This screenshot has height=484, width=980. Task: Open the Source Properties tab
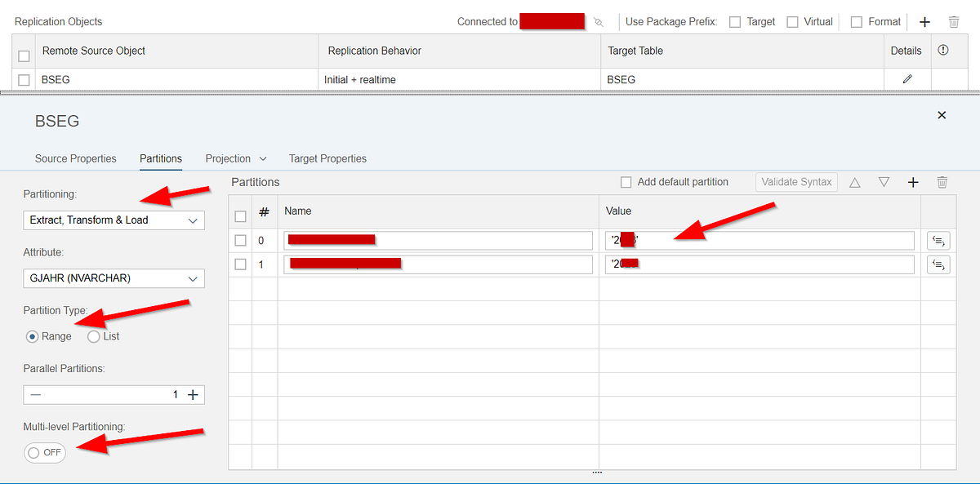click(75, 158)
